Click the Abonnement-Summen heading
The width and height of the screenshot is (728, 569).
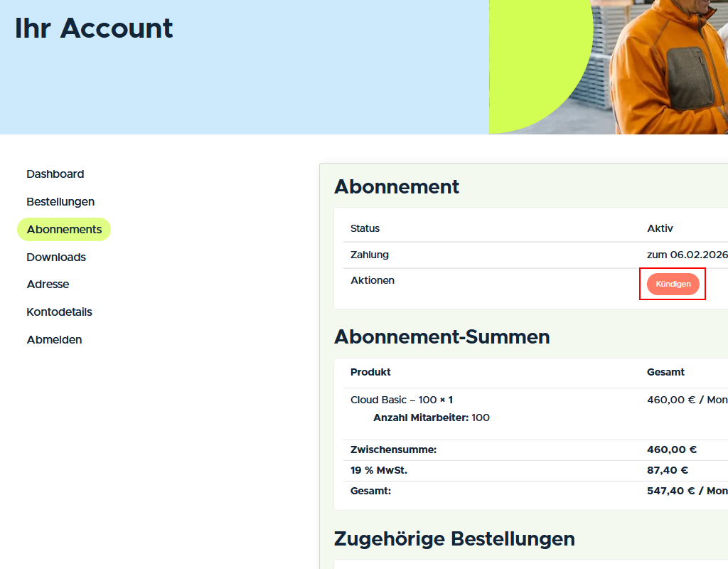pyautogui.click(x=442, y=336)
